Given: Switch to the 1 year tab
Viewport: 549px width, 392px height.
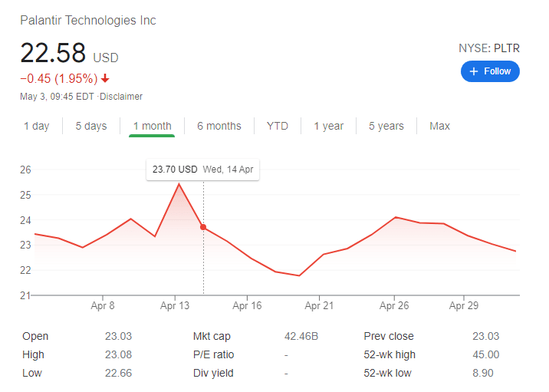Looking at the screenshot, I should tap(328, 126).
